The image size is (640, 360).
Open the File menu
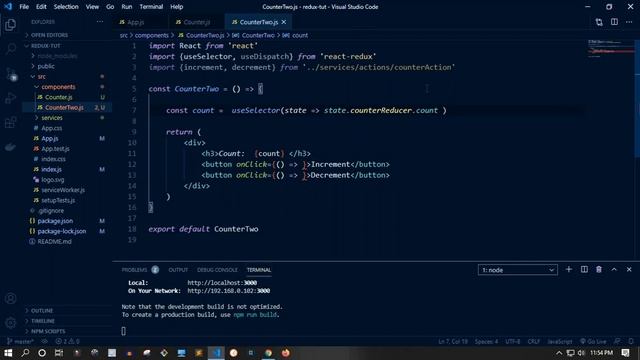(24, 7)
